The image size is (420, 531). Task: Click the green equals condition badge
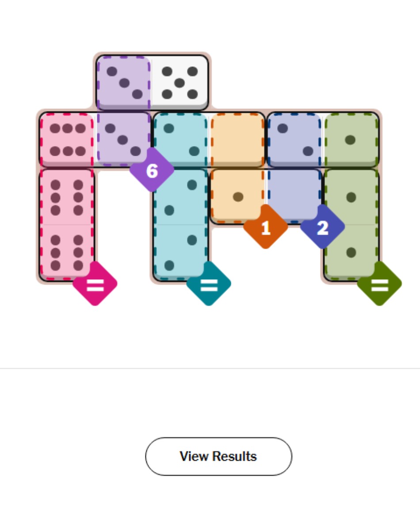379,284
